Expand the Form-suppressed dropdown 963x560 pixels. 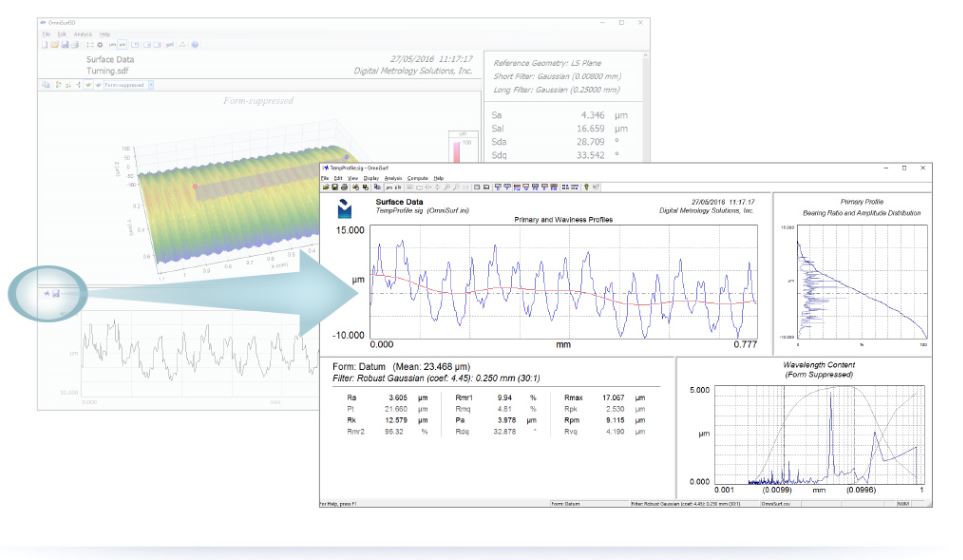pyautogui.click(x=151, y=86)
